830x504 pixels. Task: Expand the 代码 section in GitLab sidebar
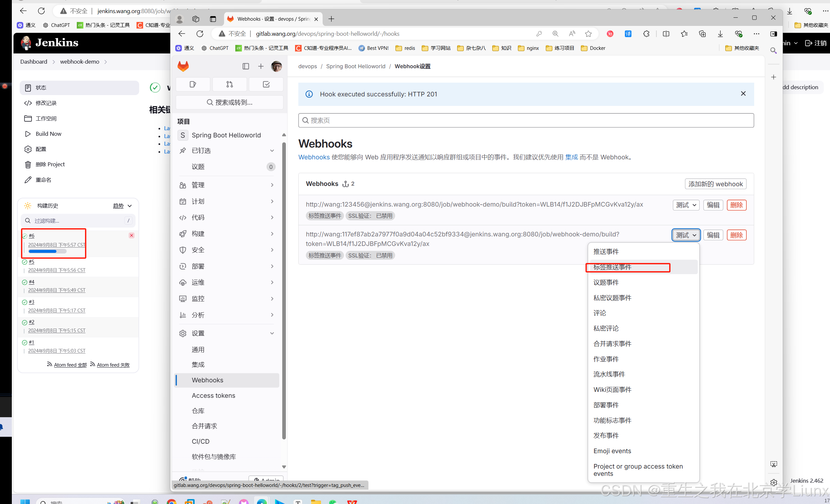coord(227,217)
